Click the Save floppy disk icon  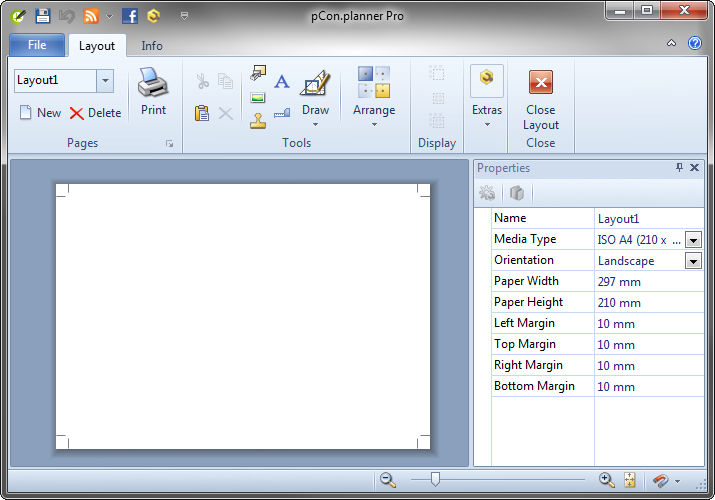point(43,16)
